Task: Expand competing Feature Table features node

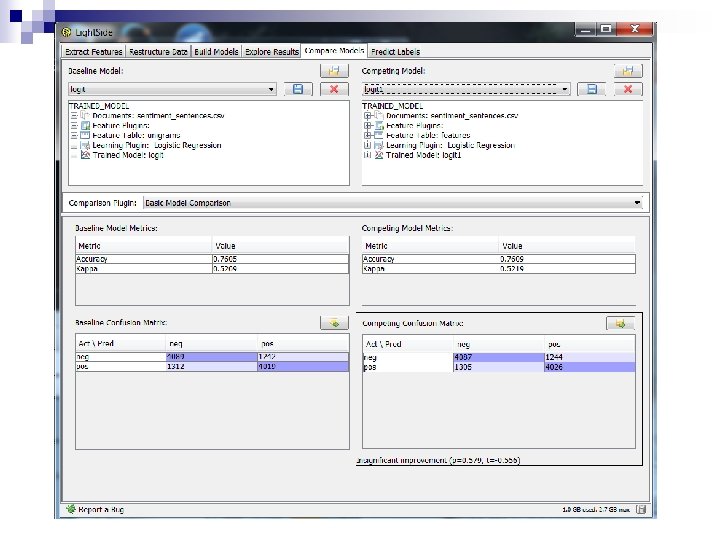Action: pos(367,135)
